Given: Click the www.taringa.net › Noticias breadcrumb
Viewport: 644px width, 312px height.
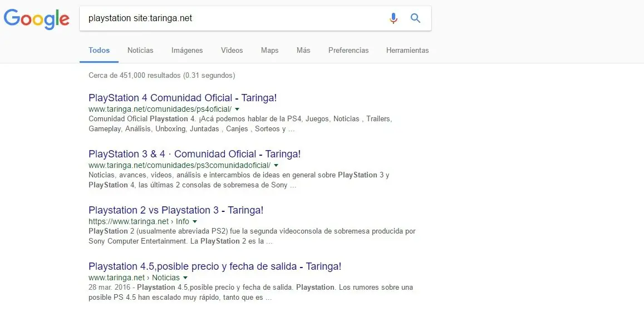Looking at the screenshot, I should click(134, 278).
